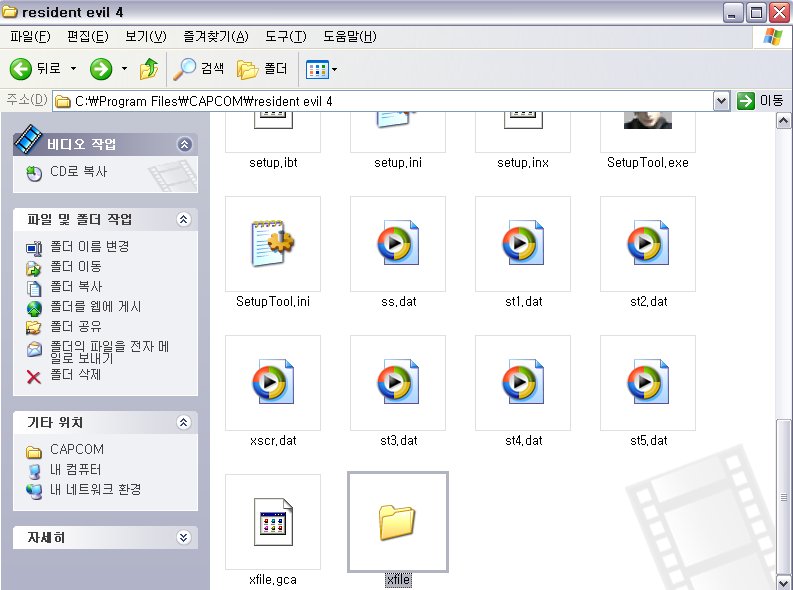This screenshot has height=590, width=793.
Task: Maximize the resident evil 4 window
Action: (x=756, y=12)
